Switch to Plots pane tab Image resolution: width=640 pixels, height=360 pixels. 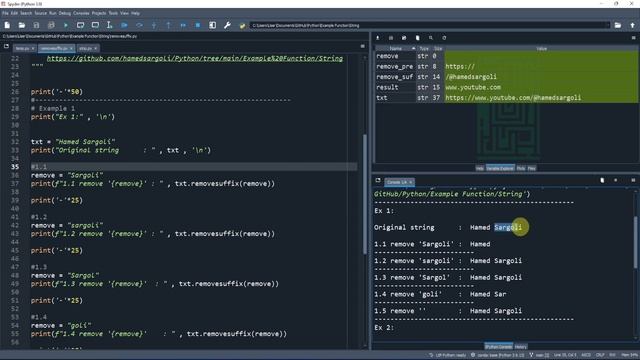tap(521, 168)
